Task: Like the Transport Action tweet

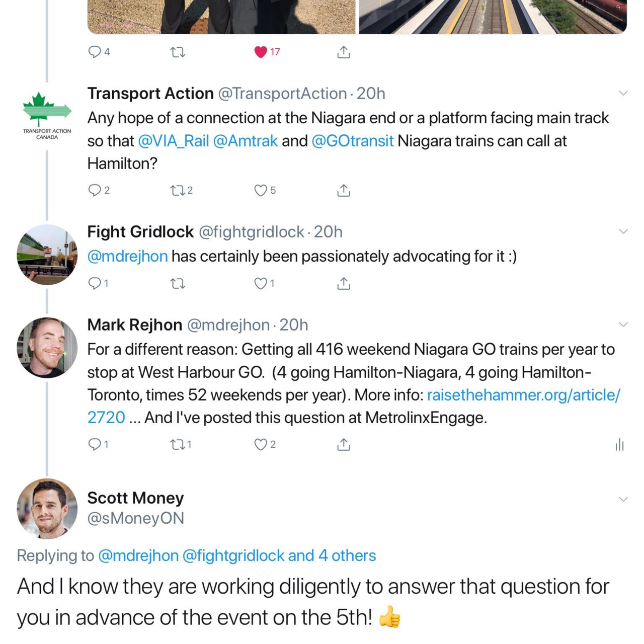Action: pyautogui.click(x=261, y=190)
